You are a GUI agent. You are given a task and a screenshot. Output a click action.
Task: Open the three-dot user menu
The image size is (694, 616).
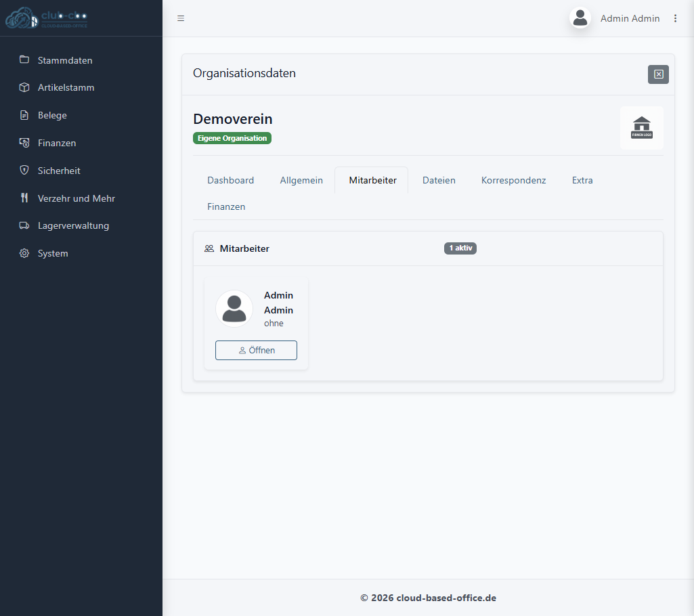tap(675, 18)
